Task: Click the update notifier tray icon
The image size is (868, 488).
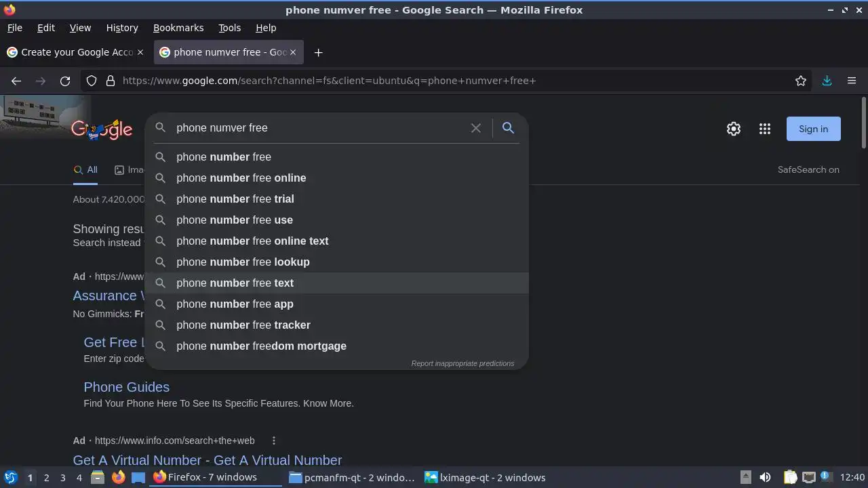Action: pos(825,476)
